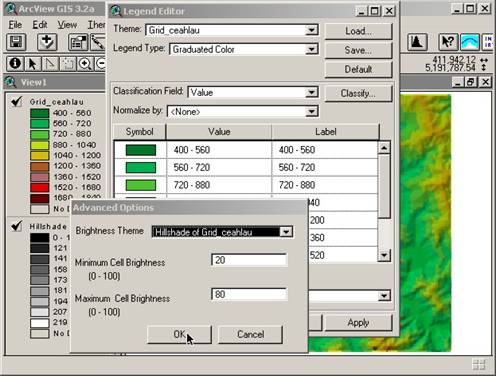496x376 pixels.
Task: Open the Normalize by dropdown
Action: coord(311,112)
